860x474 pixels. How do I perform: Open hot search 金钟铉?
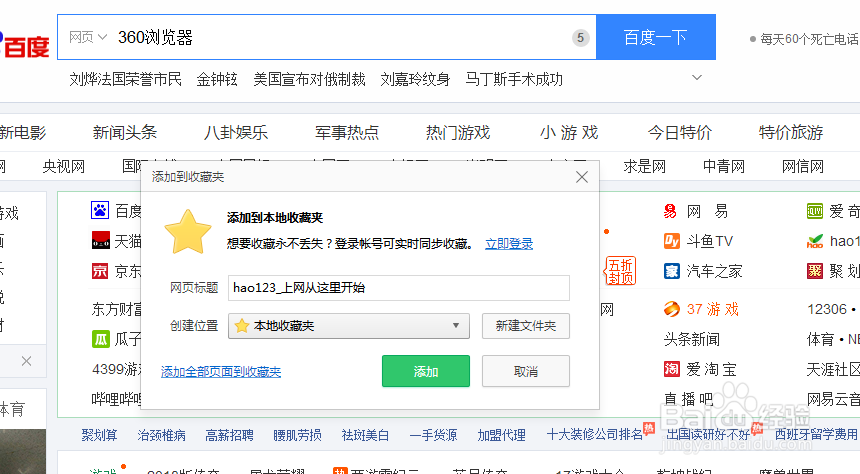pos(217,80)
